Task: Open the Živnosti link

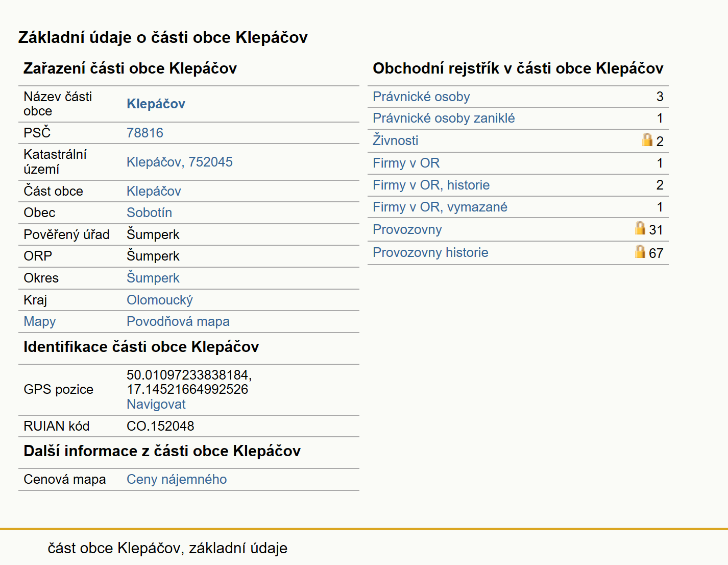Action: [395, 140]
